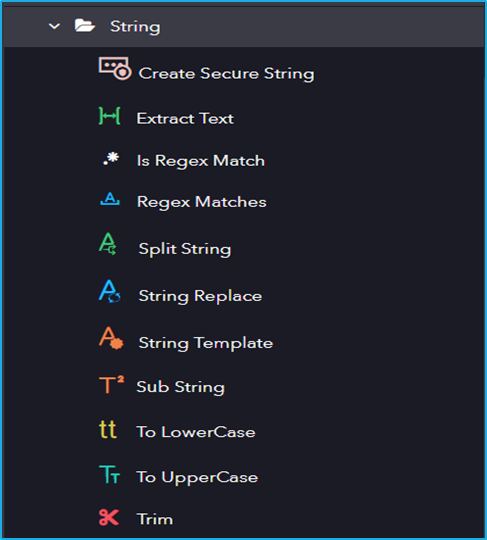Open the Regex Matches activity
The width and height of the screenshot is (487, 540).
tap(201, 202)
